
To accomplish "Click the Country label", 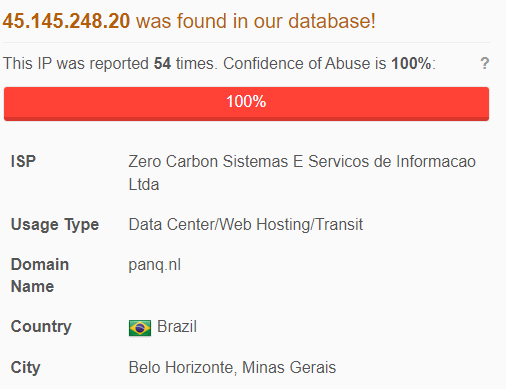I will click(x=41, y=326).
